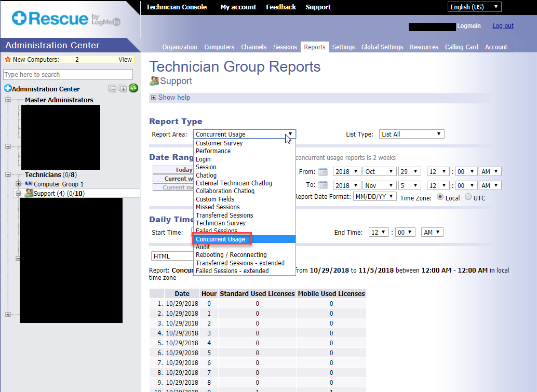Choose Session report area option
The width and height of the screenshot is (537, 392).
[244, 167]
